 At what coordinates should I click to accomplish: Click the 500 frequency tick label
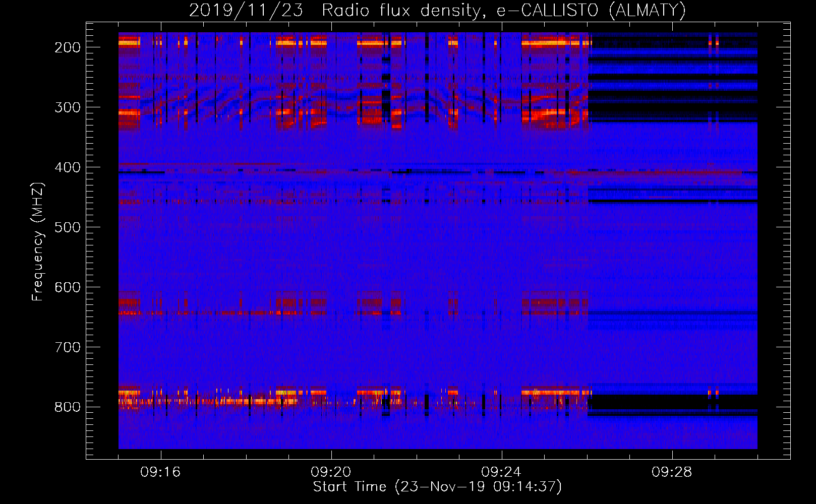click(x=68, y=227)
